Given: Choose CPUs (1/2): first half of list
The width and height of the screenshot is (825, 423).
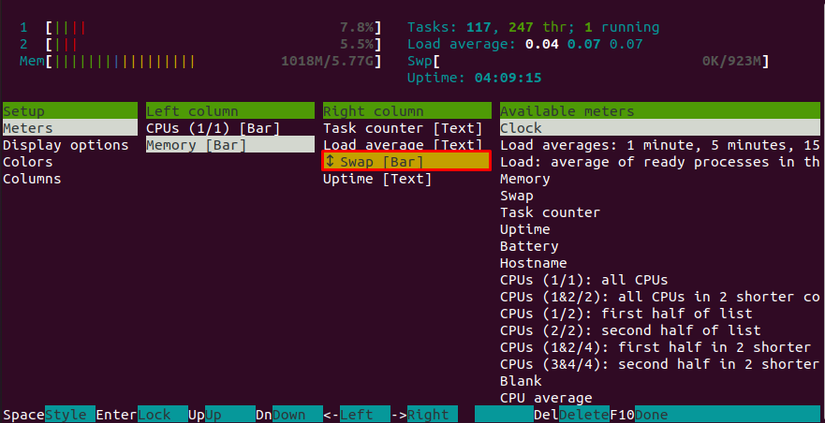Looking at the screenshot, I should [x=626, y=314].
